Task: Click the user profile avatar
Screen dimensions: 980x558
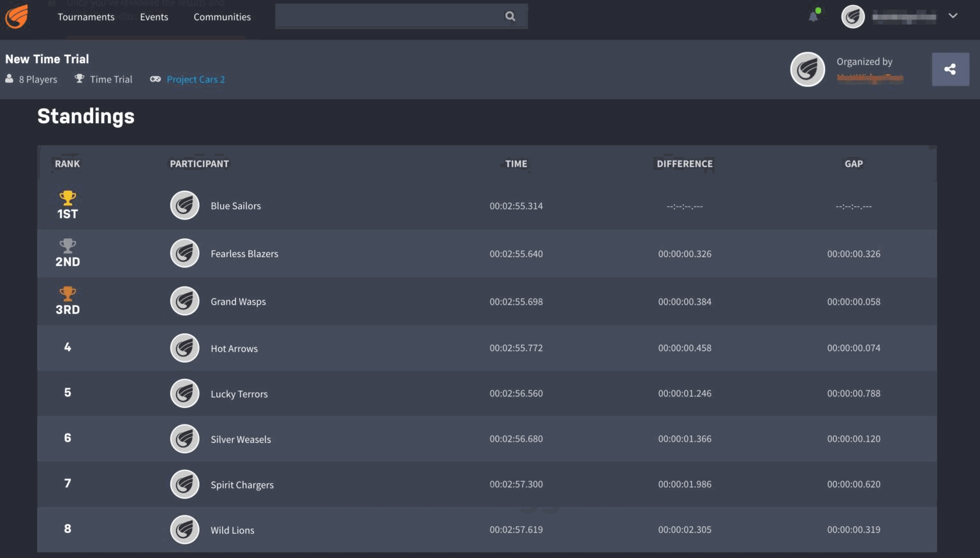Action: point(853,17)
